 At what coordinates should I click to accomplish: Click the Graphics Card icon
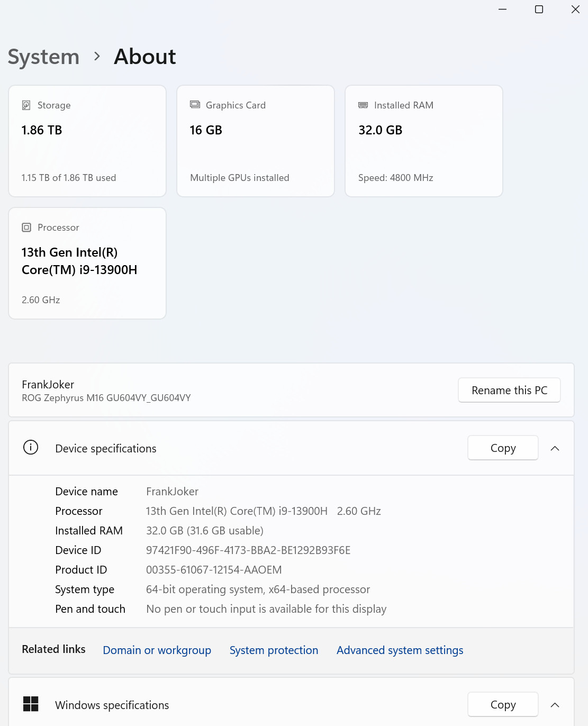195,105
